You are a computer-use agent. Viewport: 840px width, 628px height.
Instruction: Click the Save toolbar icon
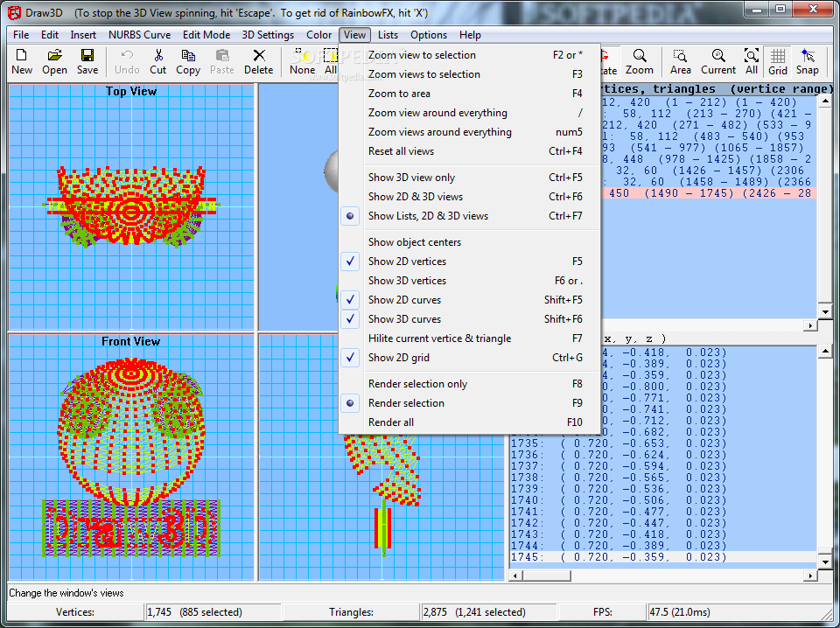coord(87,61)
